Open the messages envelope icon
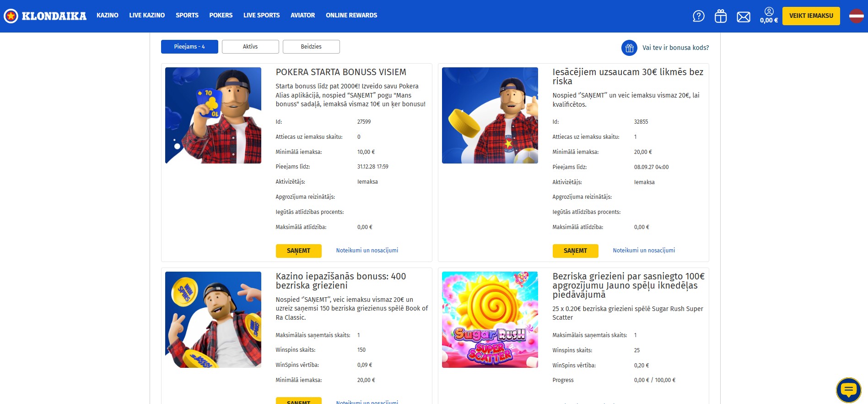Screen dimensions: 868x404 743,16
